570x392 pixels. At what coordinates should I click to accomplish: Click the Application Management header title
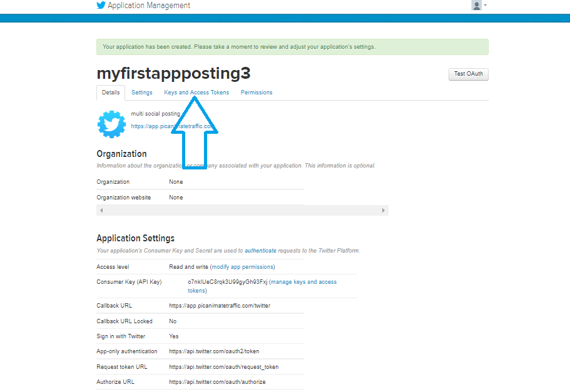point(149,6)
